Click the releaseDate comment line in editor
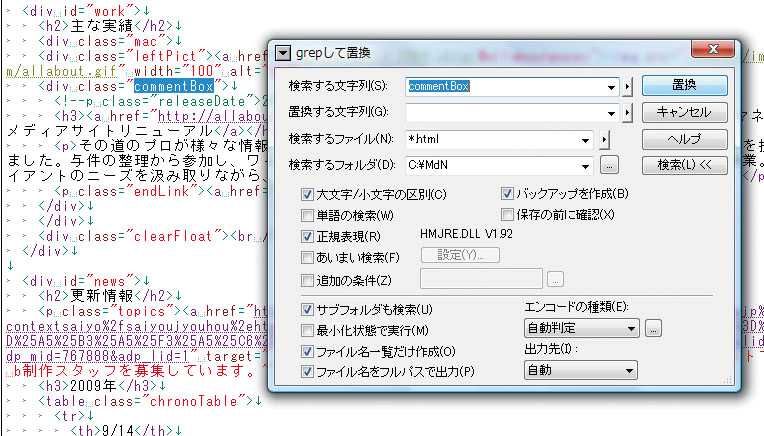The width and height of the screenshot is (764, 436). pyautogui.click(x=160, y=101)
